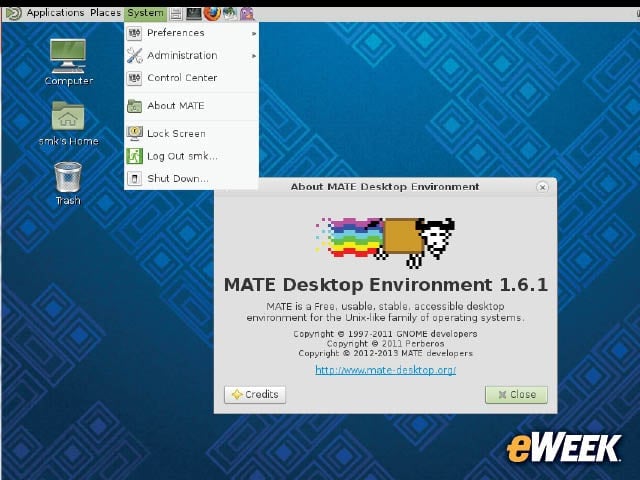640x480 pixels.
Task: Click the Preferences menu icon
Action: coord(134,33)
